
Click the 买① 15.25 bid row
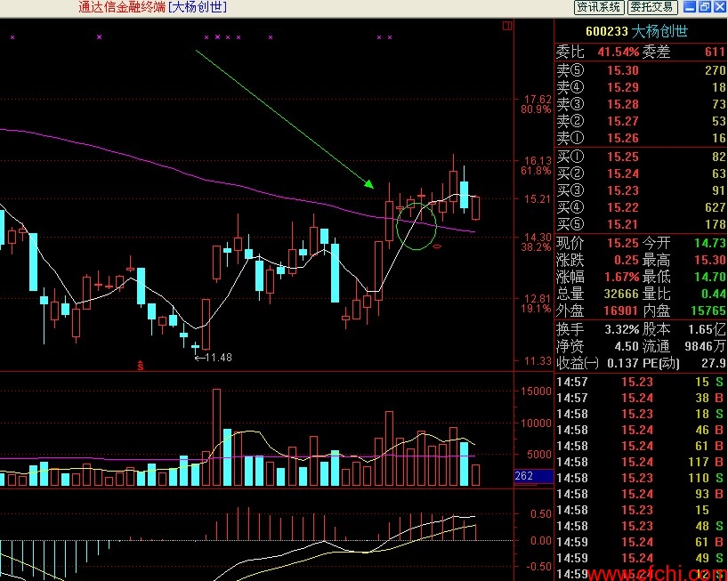pos(641,157)
